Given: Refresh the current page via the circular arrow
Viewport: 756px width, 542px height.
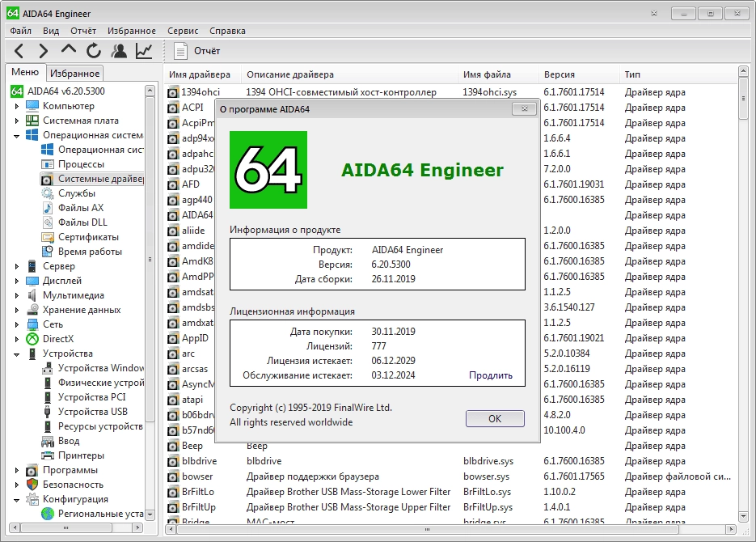Looking at the screenshot, I should pyautogui.click(x=94, y=51).
